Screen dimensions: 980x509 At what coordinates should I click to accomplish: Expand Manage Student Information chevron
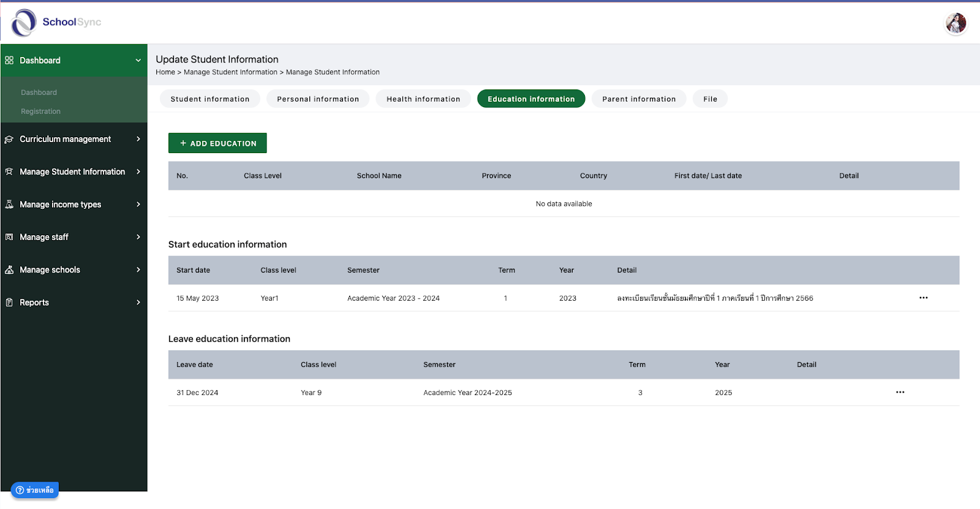pos(138,172)
